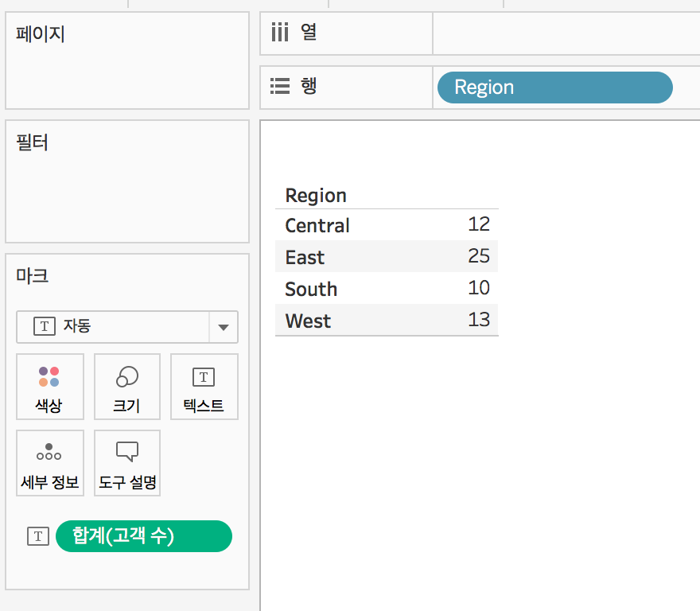
Task: Click the value 25 for East
Action: (x=479, y=256)
